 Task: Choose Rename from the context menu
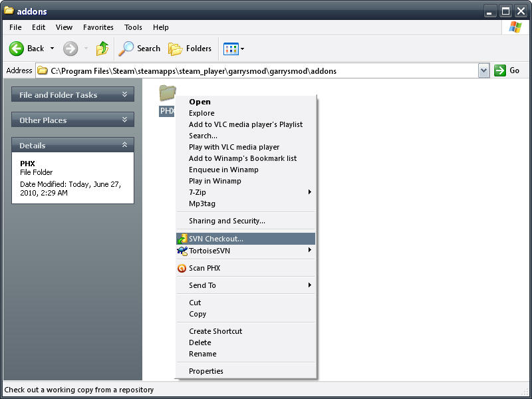click(245, 354)
